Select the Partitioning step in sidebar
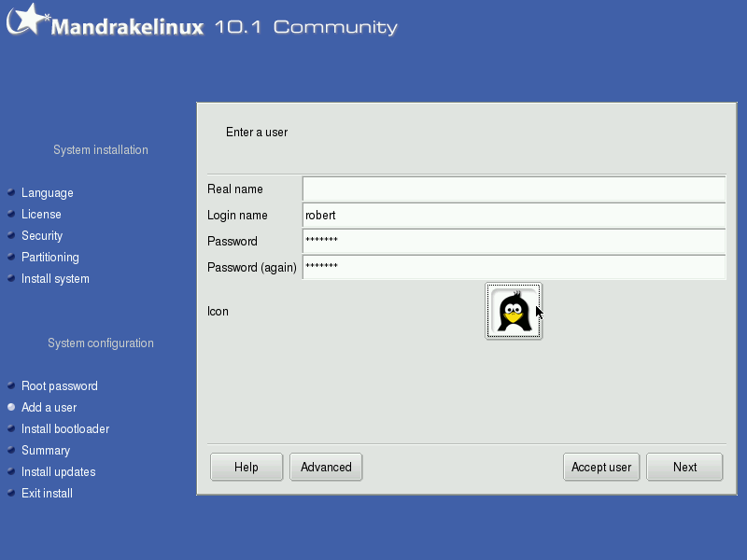 coord(50,258)
